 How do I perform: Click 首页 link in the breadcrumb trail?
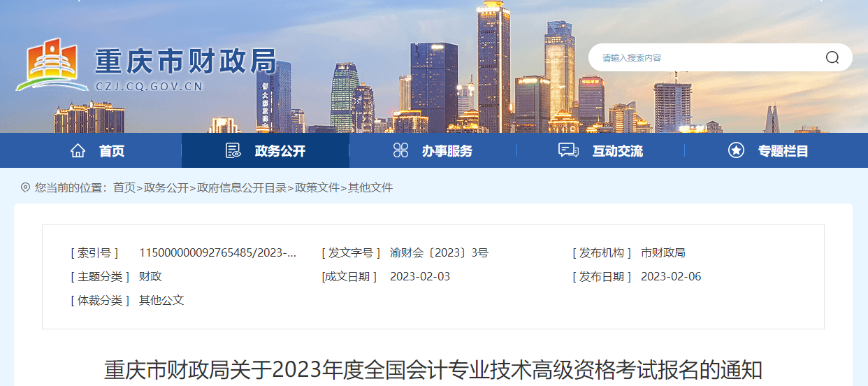click(x=124, y=187)
